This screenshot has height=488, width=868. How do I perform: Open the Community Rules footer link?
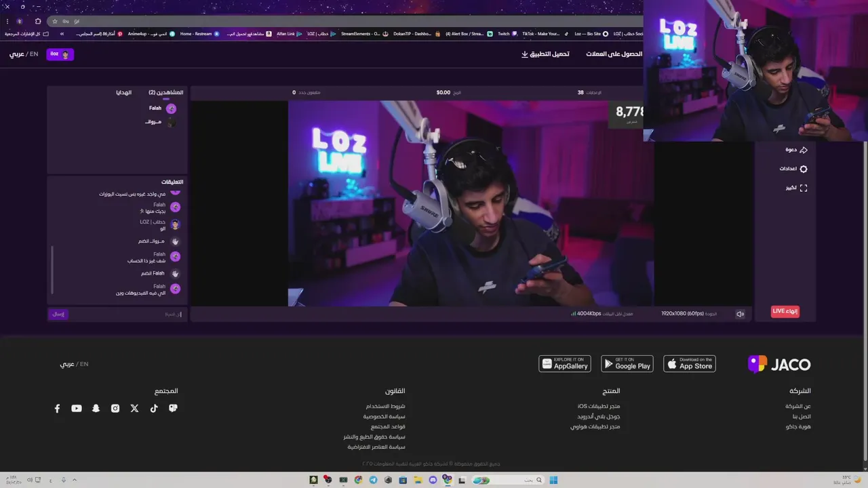coord(388,426)
